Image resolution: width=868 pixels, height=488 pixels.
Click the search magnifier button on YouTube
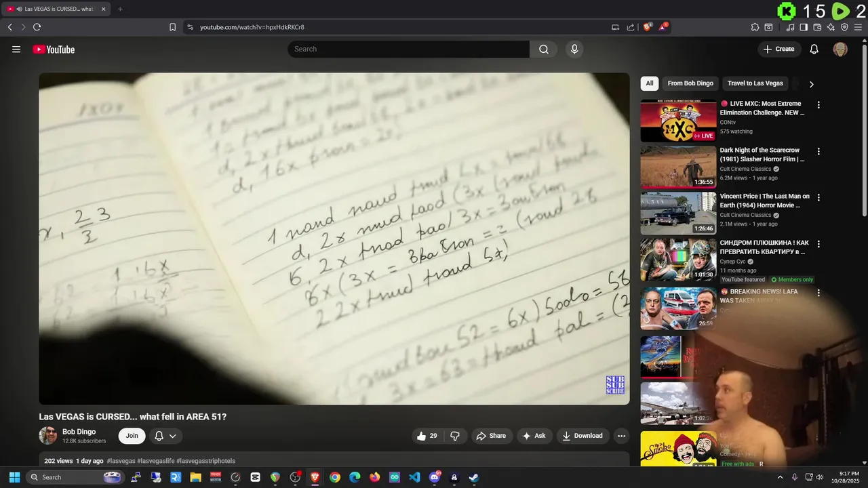(x=544, y=49)
